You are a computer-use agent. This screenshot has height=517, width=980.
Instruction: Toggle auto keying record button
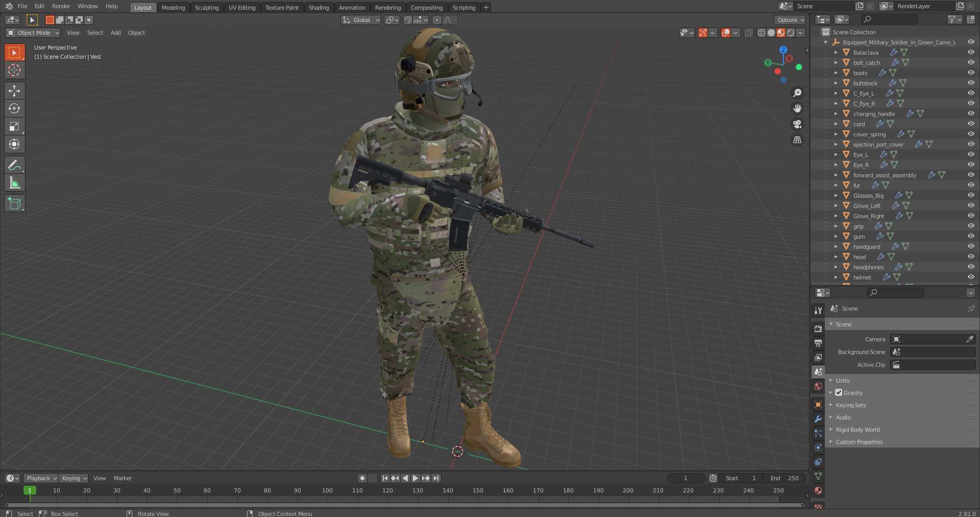(362, 478)
